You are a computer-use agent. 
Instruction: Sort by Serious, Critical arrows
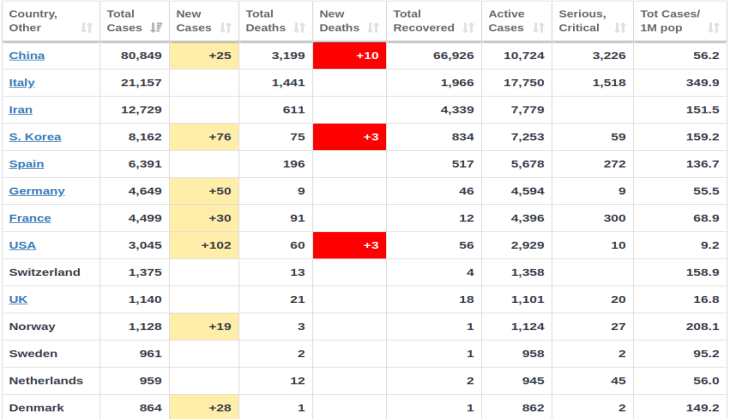620,28
